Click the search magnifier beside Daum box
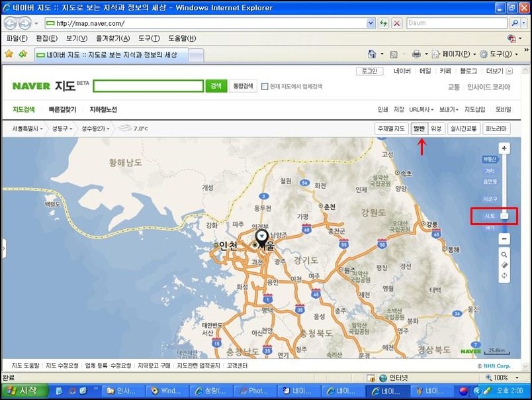The image size is (532, 400). 515,23
